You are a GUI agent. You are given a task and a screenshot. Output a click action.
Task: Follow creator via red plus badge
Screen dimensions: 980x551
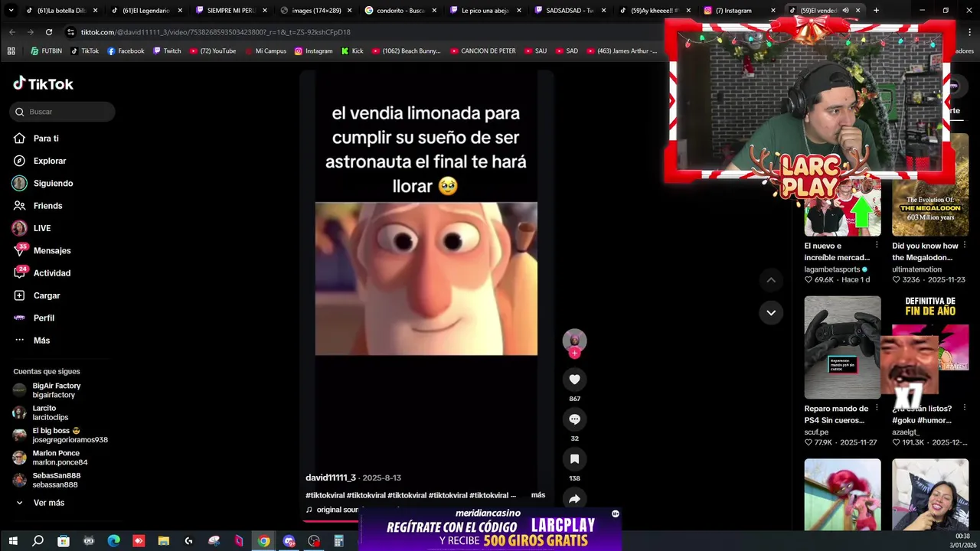coord(574,353)
